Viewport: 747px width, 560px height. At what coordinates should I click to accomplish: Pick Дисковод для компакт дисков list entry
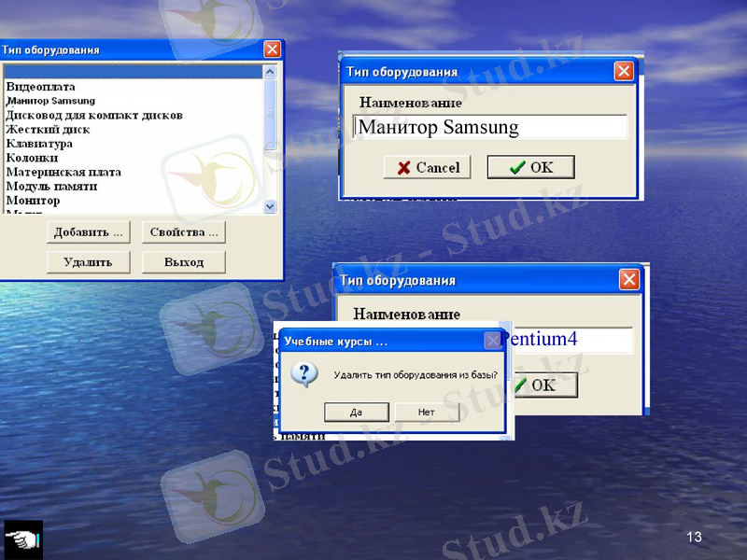(93, 115)
